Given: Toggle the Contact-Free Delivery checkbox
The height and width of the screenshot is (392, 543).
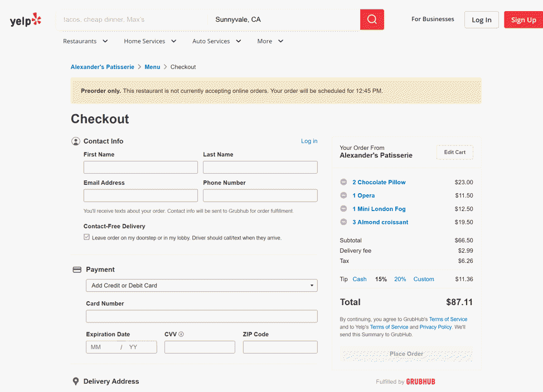Looking at the screenshot, I should pyautogui.click(x=86, y=237).
